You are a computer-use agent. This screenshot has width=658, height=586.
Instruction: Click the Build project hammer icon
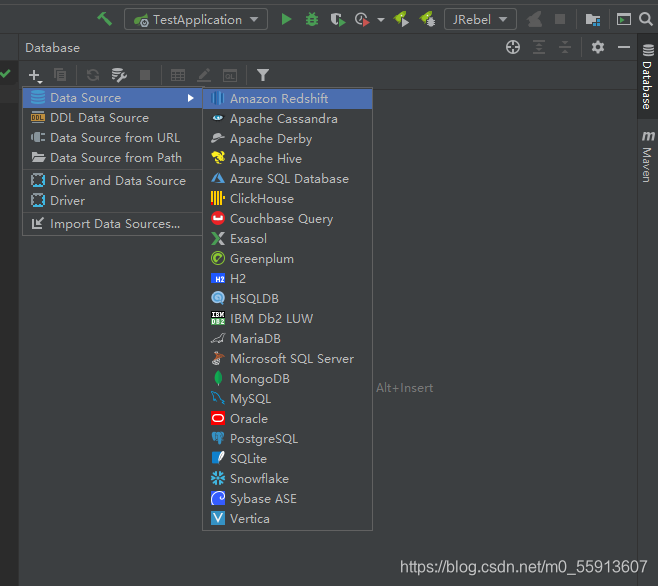coord(104,19)
